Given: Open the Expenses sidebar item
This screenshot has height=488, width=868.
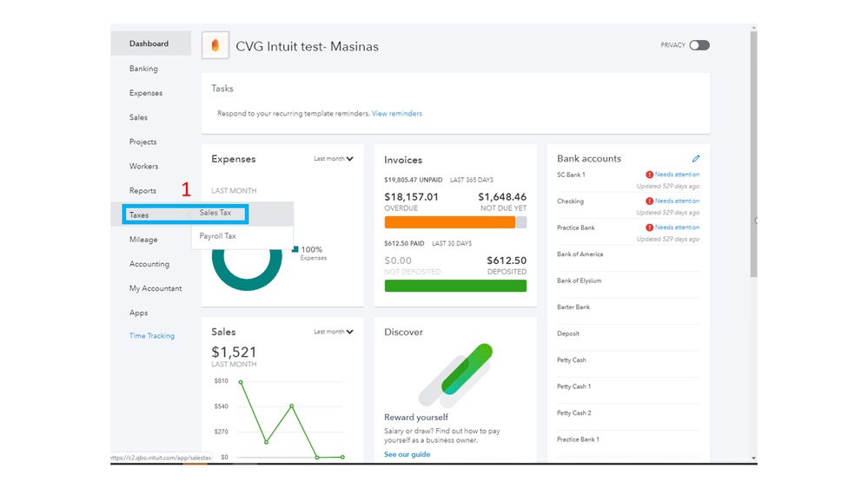Looking at the screenshot, I should pos(146,93).
